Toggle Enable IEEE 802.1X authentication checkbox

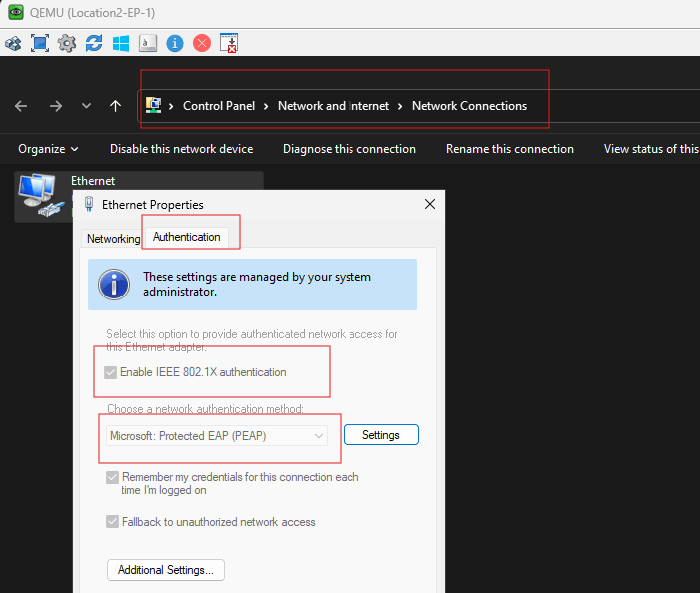110,372
